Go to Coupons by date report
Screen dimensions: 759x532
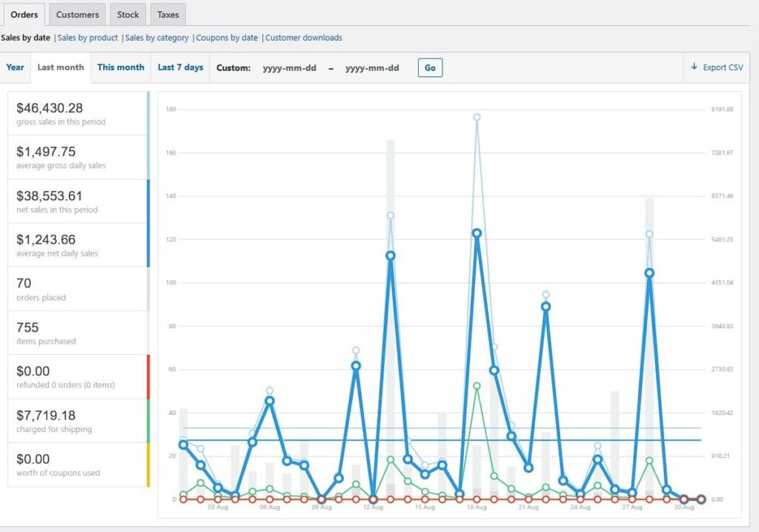(227, 38)
